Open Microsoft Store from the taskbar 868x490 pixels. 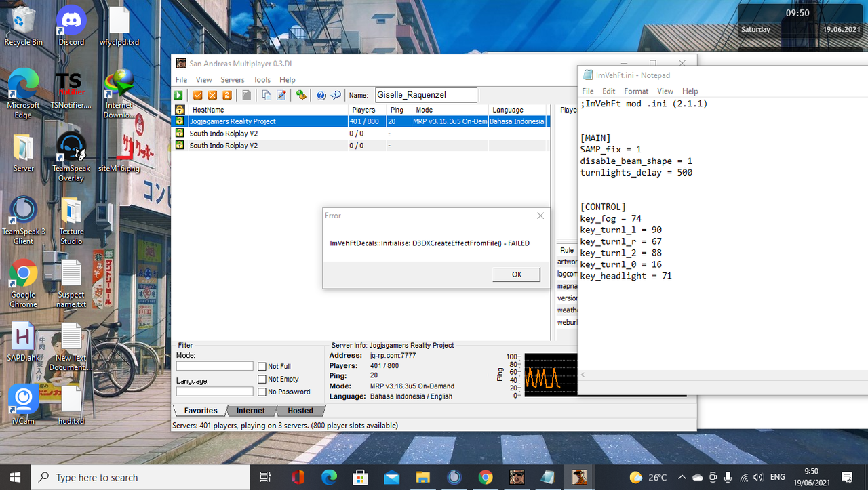pos(359,477)
